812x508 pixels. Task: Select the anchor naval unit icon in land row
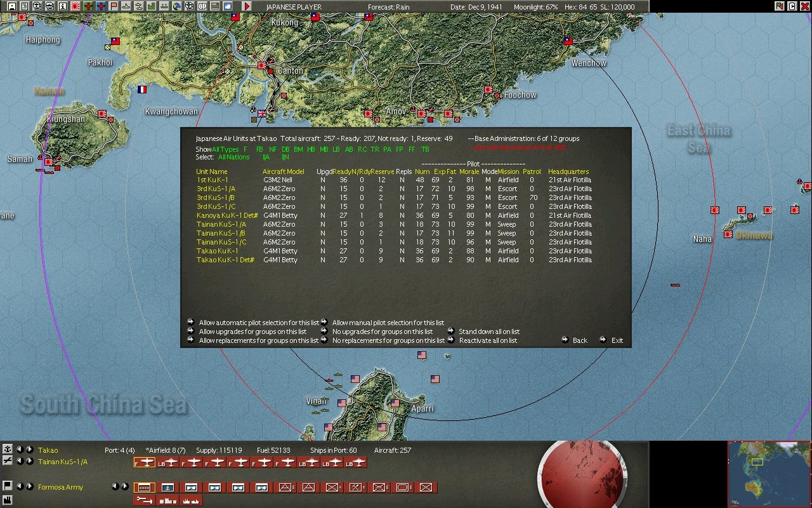[168, 488]
